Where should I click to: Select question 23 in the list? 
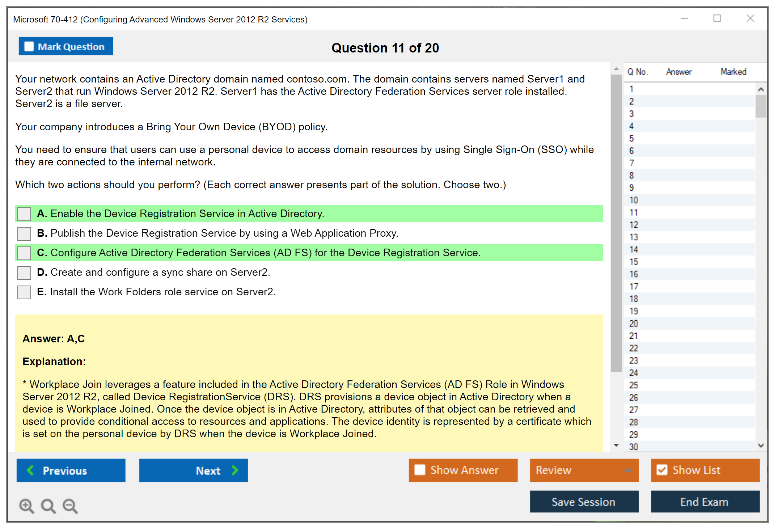[634, 360]
